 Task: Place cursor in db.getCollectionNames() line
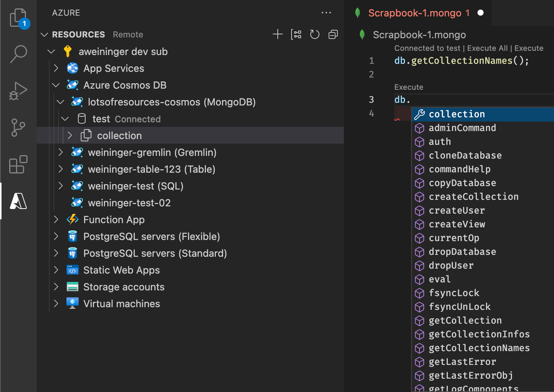pyautogui.click(x=462, y=61)
